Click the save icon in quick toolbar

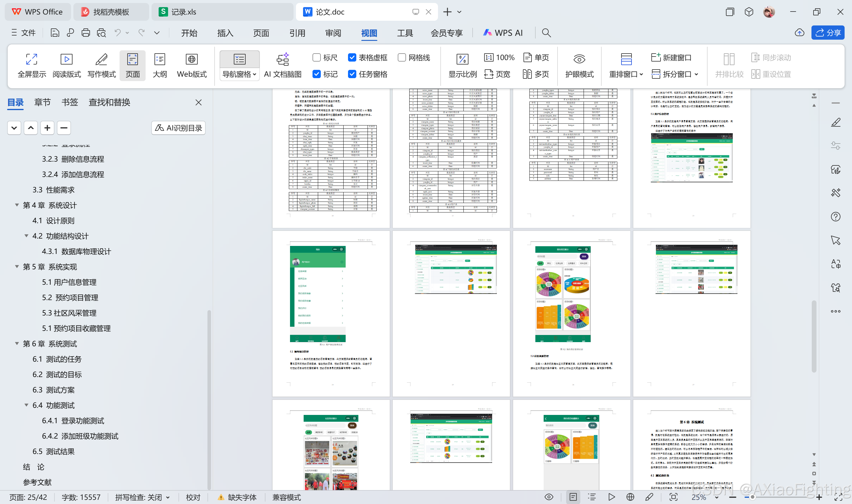click(55, 33)
